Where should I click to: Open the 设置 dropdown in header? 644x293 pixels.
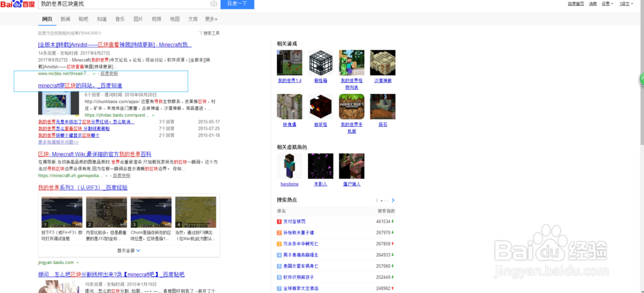[x=607, y=4]
